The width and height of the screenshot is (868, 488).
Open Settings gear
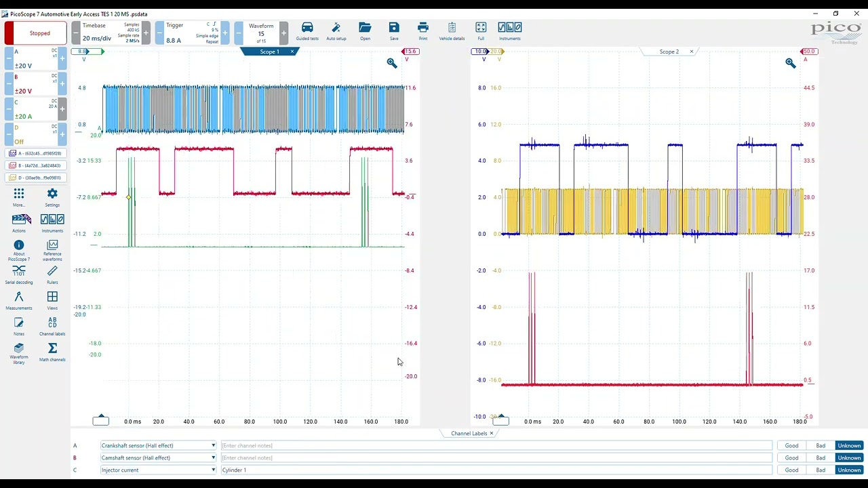tap(52, 197)
